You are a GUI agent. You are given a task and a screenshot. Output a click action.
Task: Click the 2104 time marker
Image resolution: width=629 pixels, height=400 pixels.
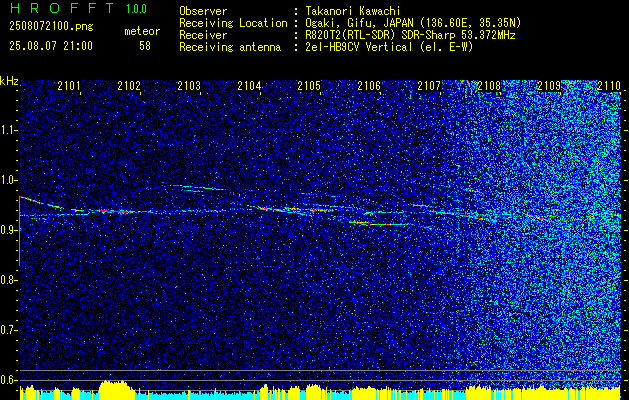(249, 86)
